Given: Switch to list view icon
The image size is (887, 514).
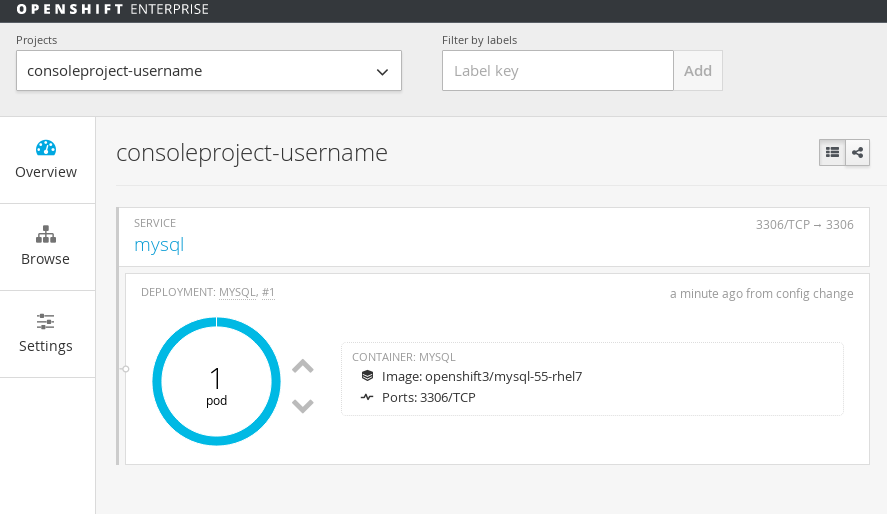Looking at the screenshot, I should (x=832, y=152).
